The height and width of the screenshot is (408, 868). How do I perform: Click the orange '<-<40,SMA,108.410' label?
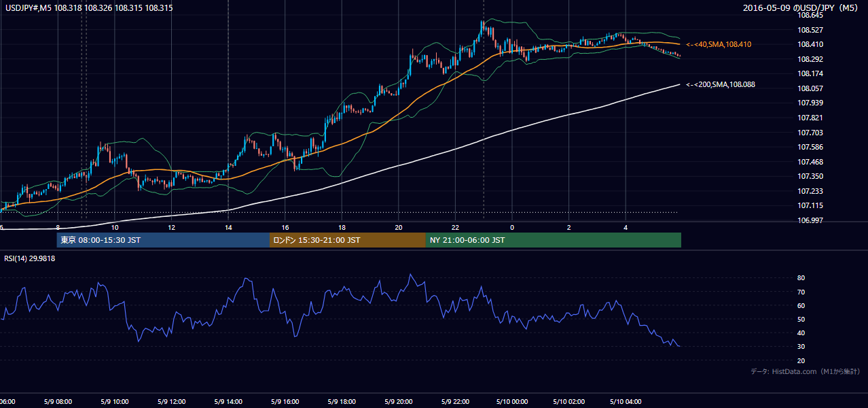(719, 44)
